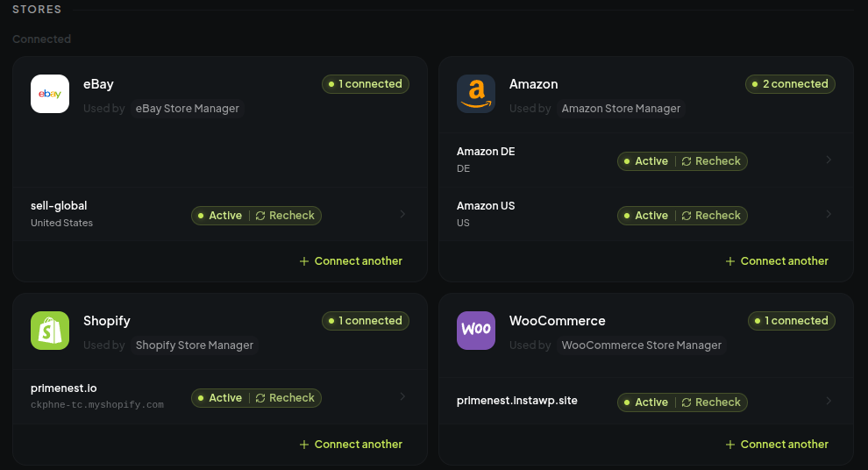868x470 pixels.
Task: Recheck the sell-global eBay store
Action: [285, 216]
